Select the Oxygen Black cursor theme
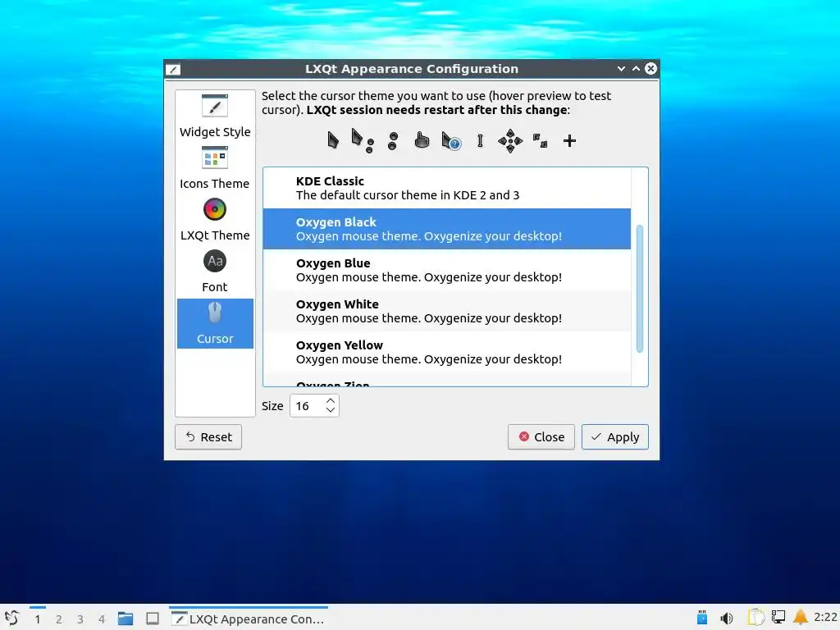Image resolution: width=840 pixels, height=630 pixels. point(447,229)
